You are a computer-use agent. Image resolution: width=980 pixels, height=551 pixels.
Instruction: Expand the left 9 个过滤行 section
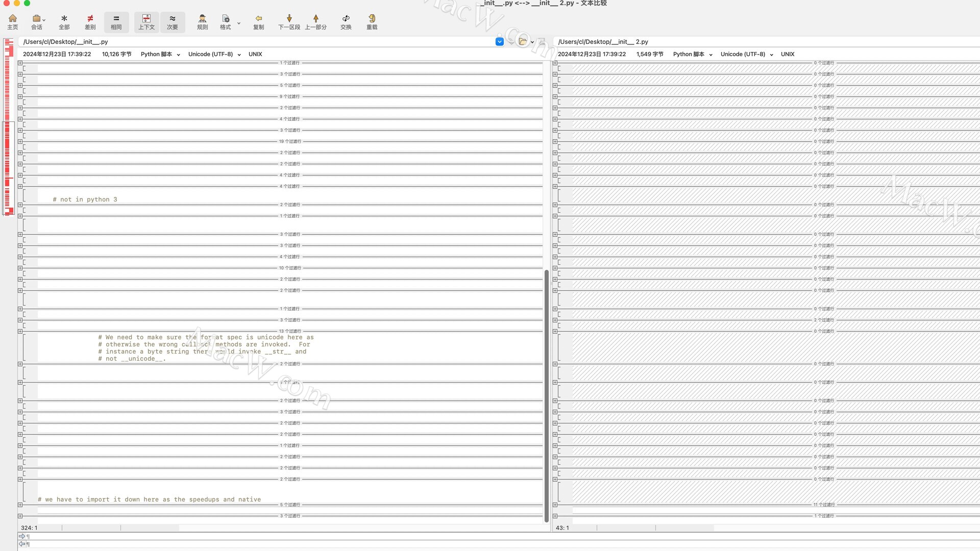(20, 96)
